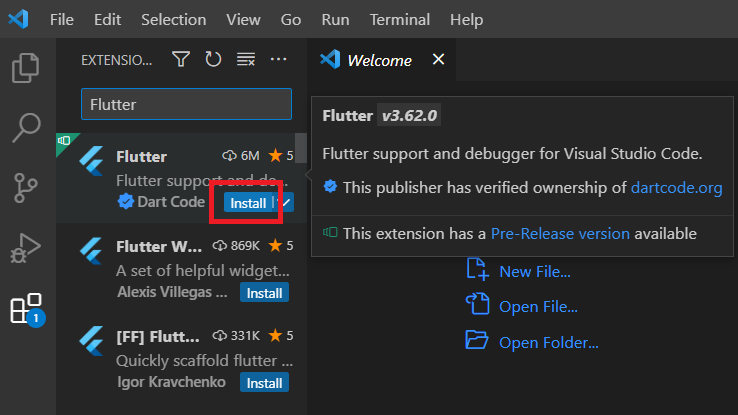Clear extensions search results icon
Viewport: 738px width, 415px height.
point(245,60)
